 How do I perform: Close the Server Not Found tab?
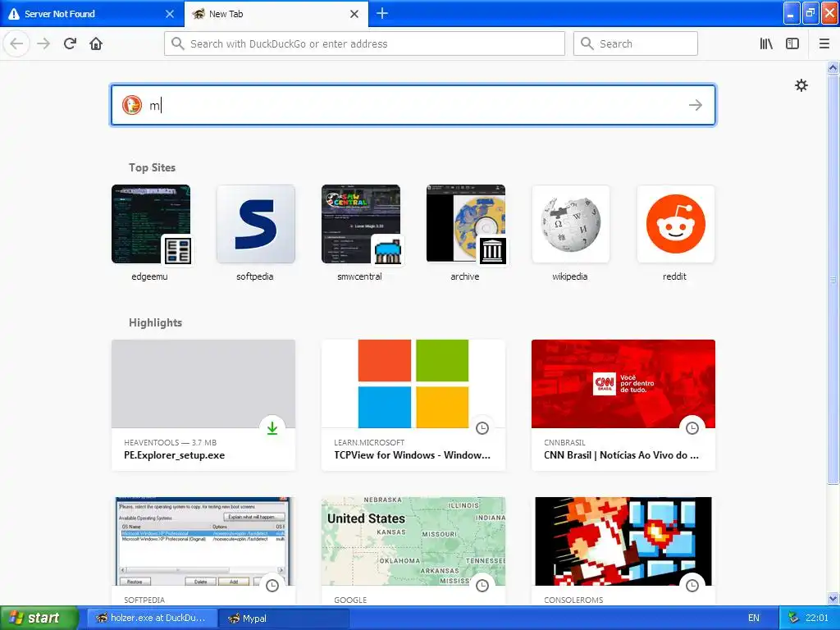coord(170,14)
